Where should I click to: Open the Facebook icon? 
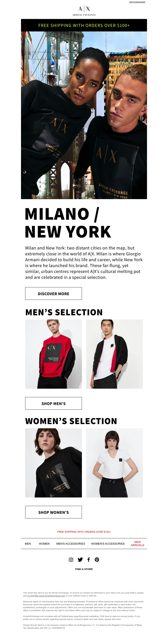tap(88, 560)
